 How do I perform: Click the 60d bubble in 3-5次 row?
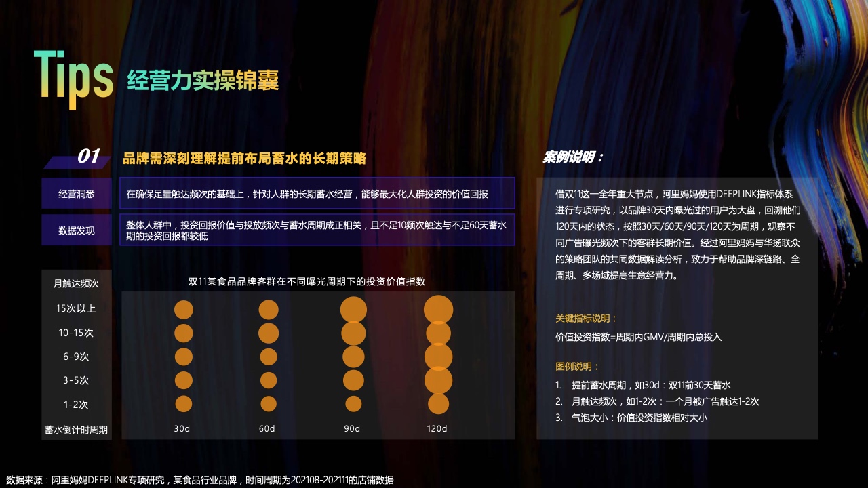pyautogui.click(x=269, y=380)
